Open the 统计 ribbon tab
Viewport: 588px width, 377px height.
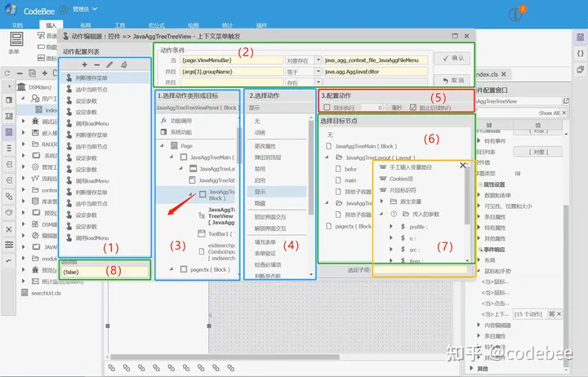coord(227,25)
